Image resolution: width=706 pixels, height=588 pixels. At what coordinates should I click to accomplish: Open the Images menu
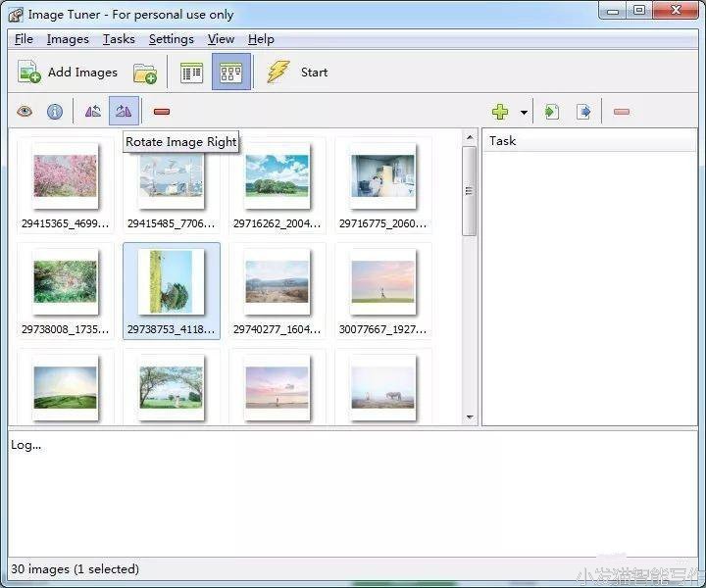click(68, 39)
